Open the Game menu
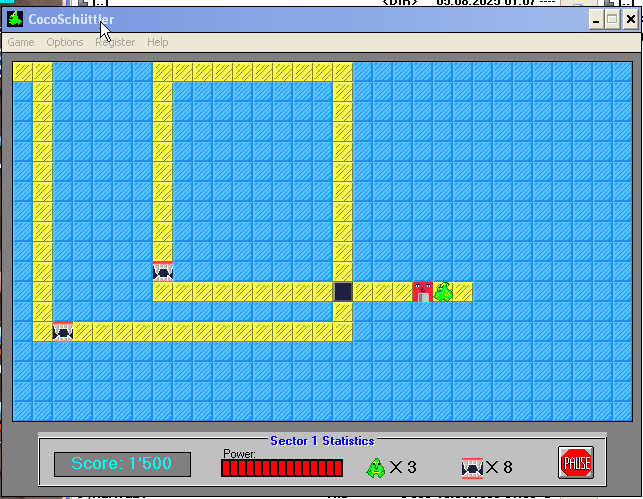643x499 pixels. click(21, 42)
